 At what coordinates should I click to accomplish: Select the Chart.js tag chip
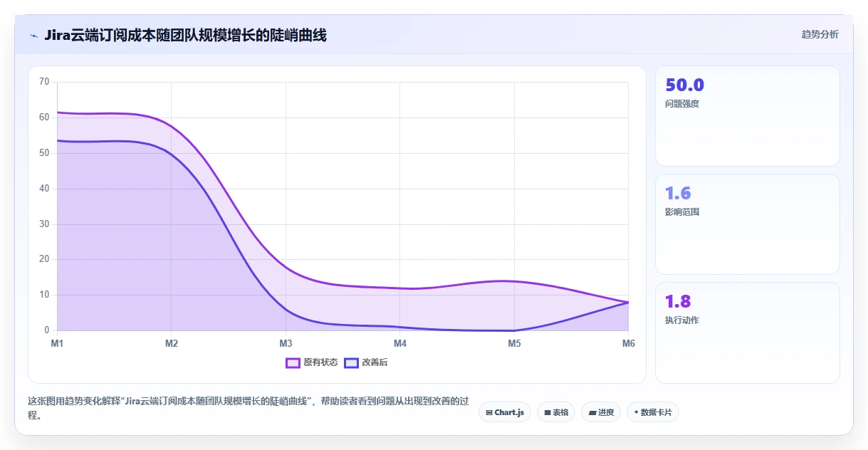(505, 412)
